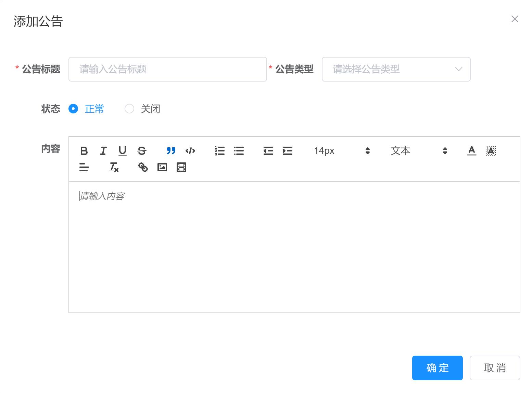Open the text background color picker
The height and width of the screenshot is (393, 532).
(x=491, y=151)
